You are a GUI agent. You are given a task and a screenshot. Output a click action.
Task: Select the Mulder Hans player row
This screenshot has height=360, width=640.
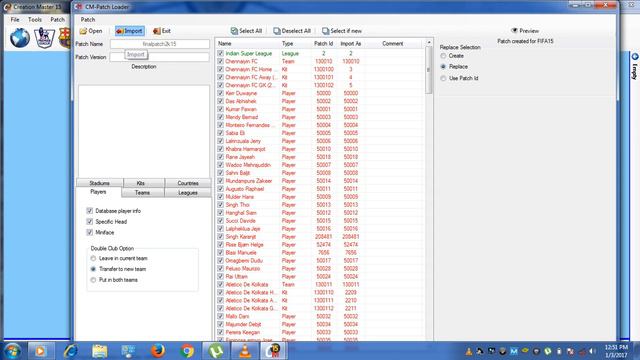320,197
